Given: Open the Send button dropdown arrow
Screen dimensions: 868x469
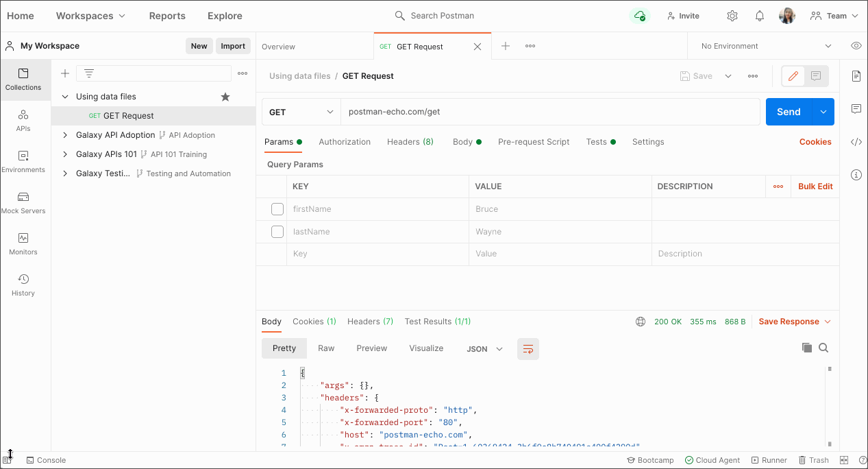Looking at the screenshot, I should 823,112.
